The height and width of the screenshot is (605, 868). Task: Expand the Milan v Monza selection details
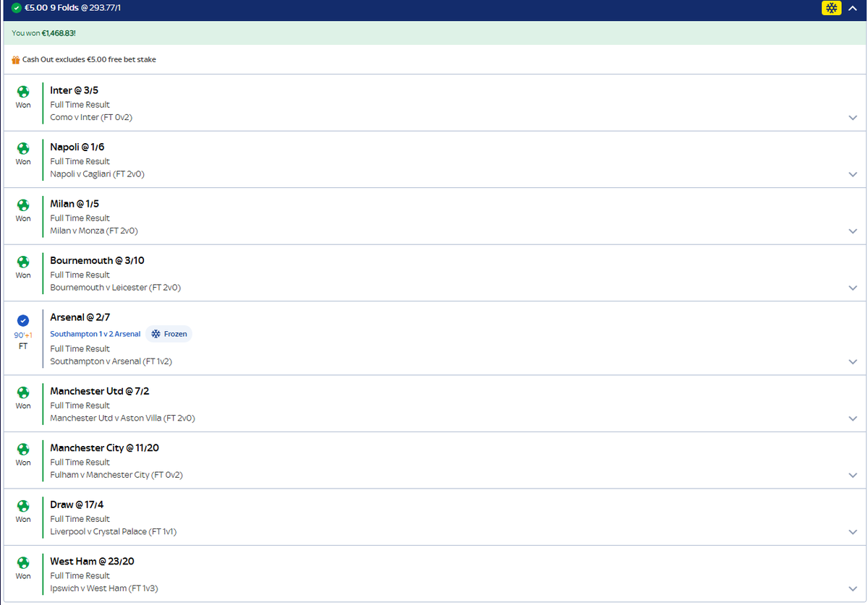(853, 231)
